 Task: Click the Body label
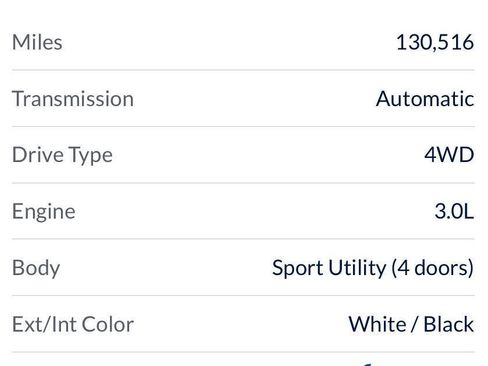click(x=36, y=268)
